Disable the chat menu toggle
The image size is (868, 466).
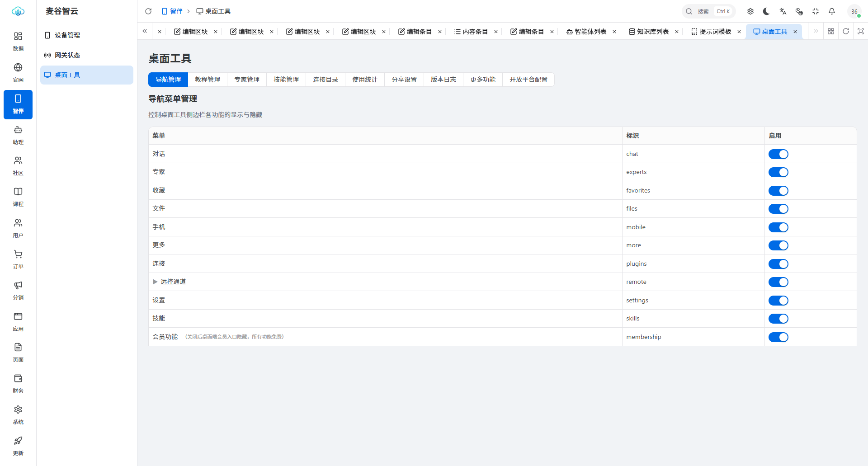click(x=778, y=154)
